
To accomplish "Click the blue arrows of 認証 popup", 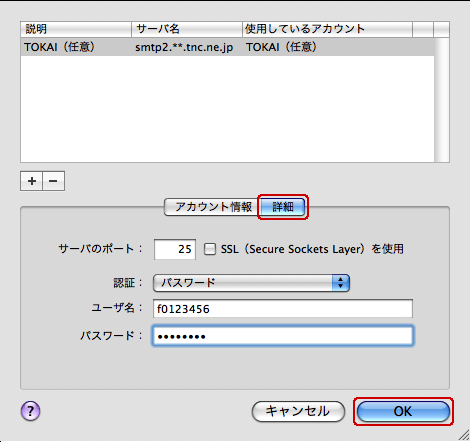I will click(340, 283).
